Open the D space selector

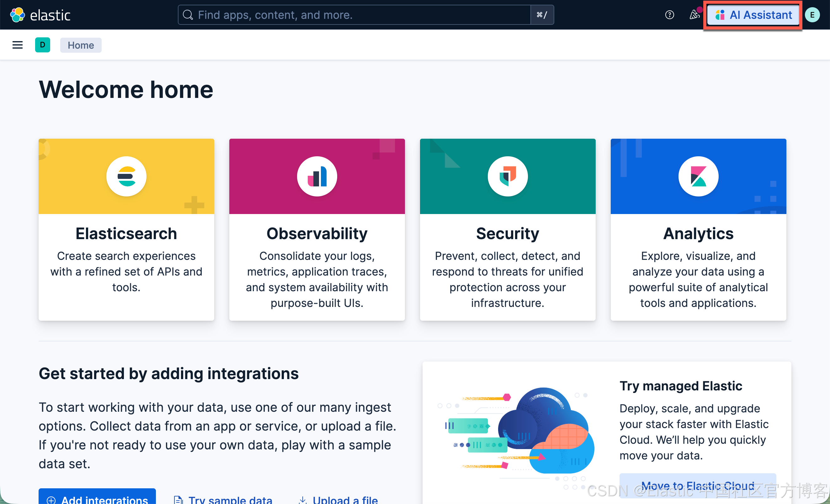pyautogui.click(x=42, y=45)
